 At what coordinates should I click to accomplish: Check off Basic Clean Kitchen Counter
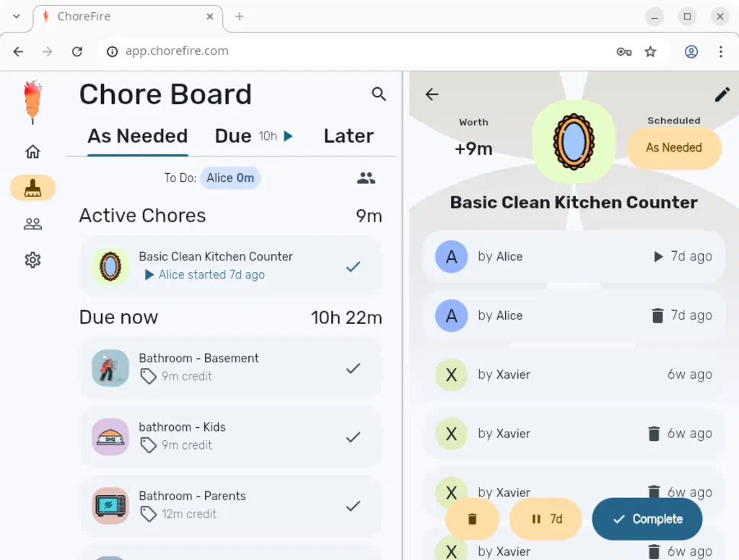click(x=353, y=266)
